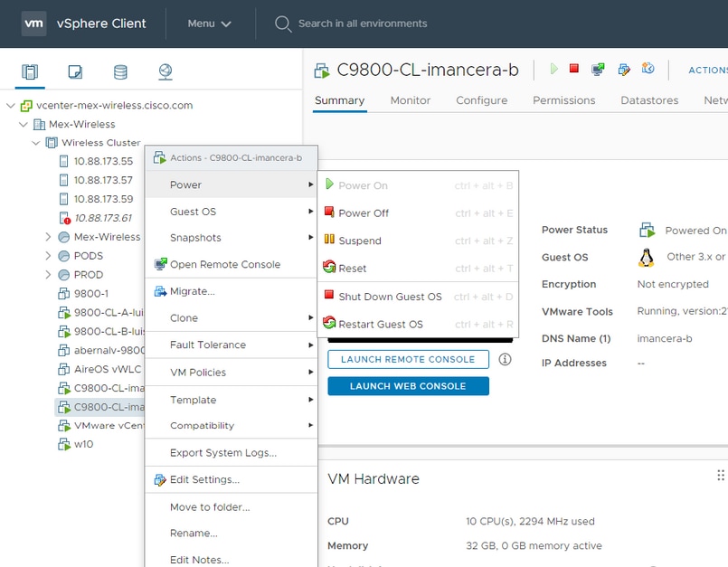Choose Export System Logs in menu
This screenshot has width=728, height=567.
coord(232,453)
